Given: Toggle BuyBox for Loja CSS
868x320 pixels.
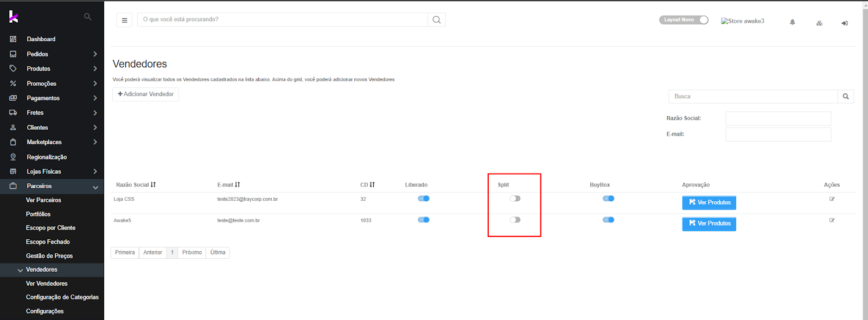Looking at the screenshot, I should [x=608, y=199].
